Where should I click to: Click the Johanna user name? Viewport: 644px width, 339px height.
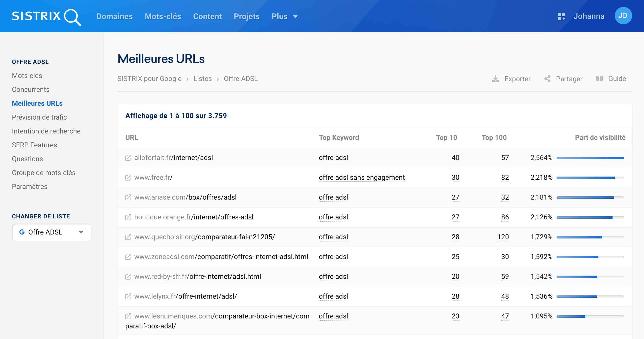click(x=589, y=16)
